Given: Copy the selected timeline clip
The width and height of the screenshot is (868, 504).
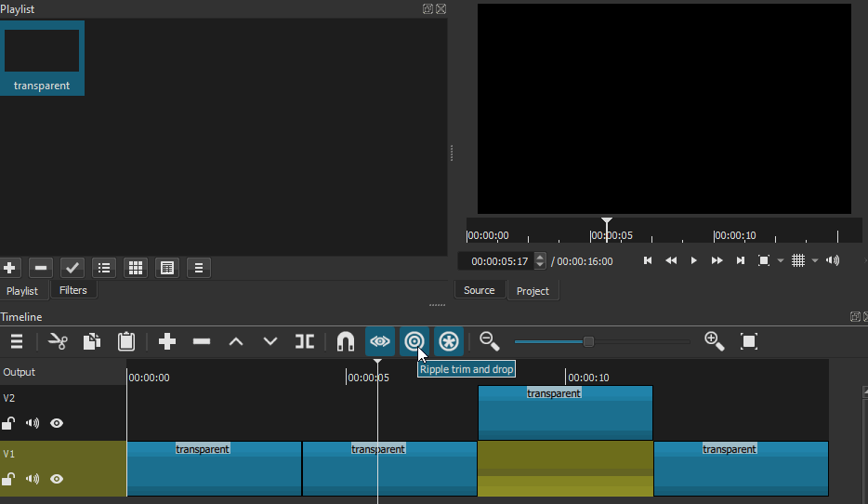Looking at the screenshot, I should click(92, 341).
